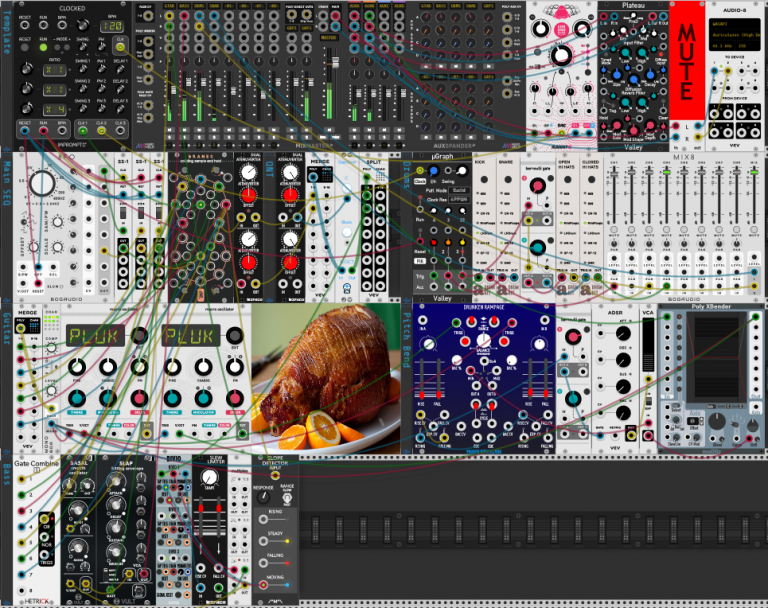Viewport: 768px width, 608px height.
Task: Toggle the Range switch on the Slope Detector
Action: click(287, 498)
